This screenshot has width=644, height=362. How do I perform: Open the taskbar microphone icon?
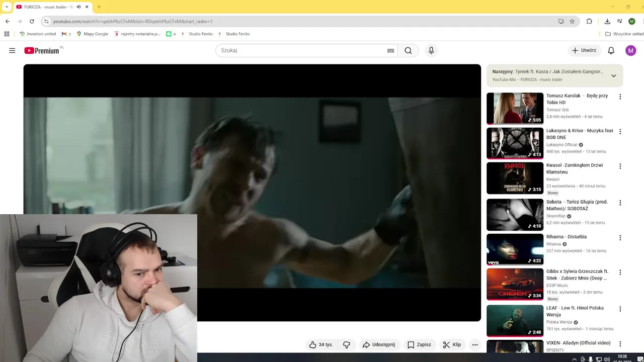tap(591, 359)
